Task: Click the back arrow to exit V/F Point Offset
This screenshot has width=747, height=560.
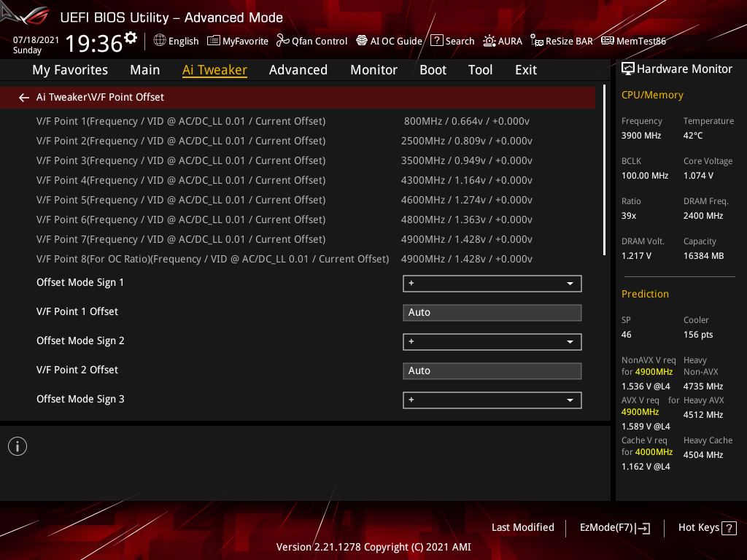Action: (x=23, y=96)
